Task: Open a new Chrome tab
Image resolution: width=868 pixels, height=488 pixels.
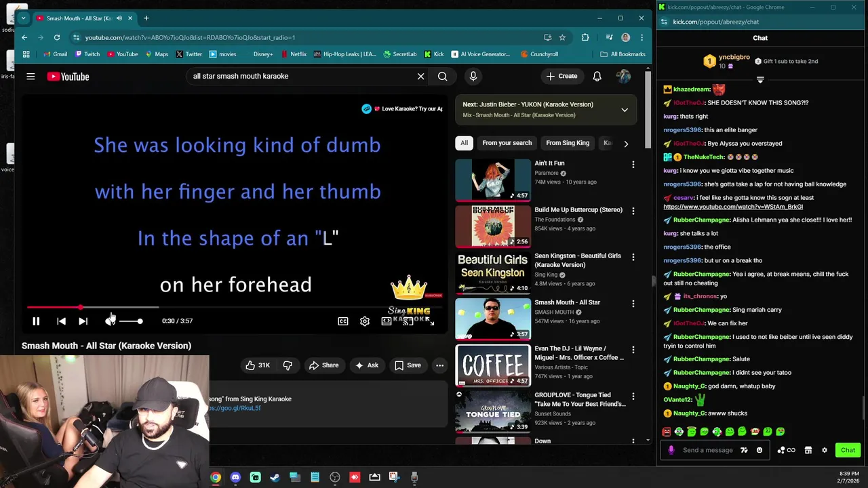Action: 146,18
